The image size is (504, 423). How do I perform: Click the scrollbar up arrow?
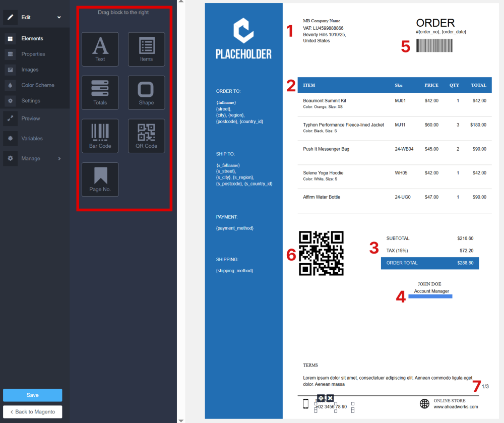(x=181, y=2)
